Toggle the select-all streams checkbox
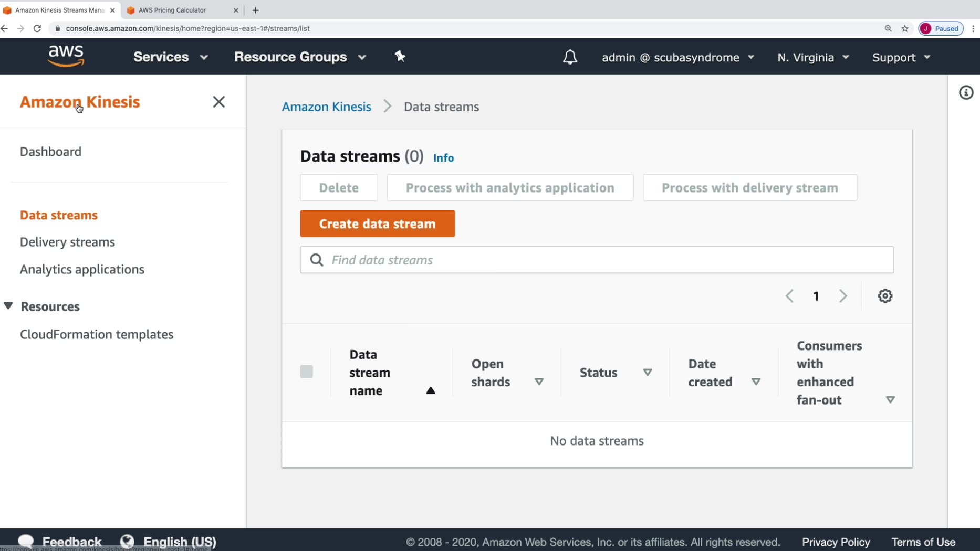 click(307, 372)
